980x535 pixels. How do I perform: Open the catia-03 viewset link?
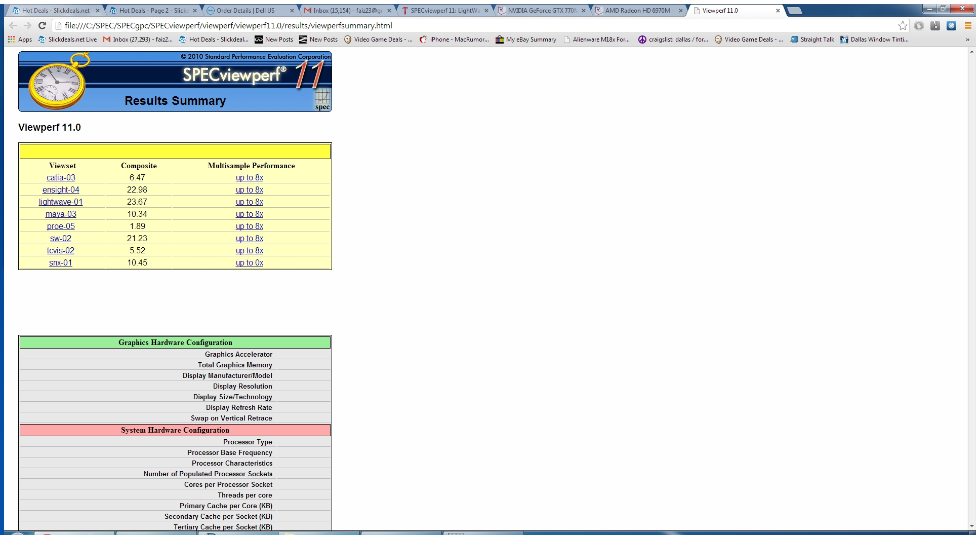(x=61, y=178)
